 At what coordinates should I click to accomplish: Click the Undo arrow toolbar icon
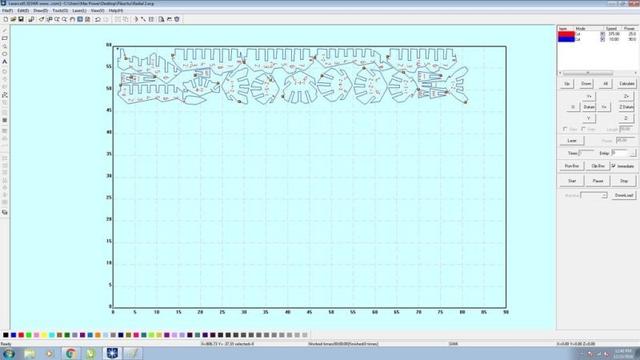98,19
